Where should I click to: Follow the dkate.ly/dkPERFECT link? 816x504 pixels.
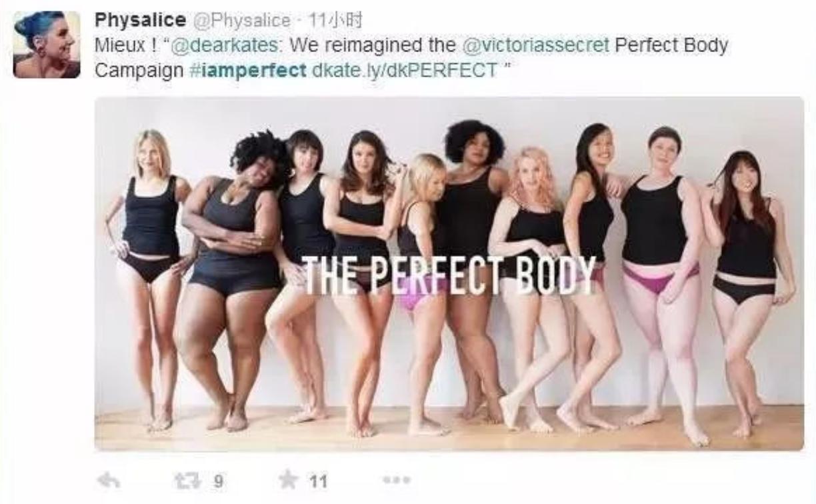pos(405,70)
